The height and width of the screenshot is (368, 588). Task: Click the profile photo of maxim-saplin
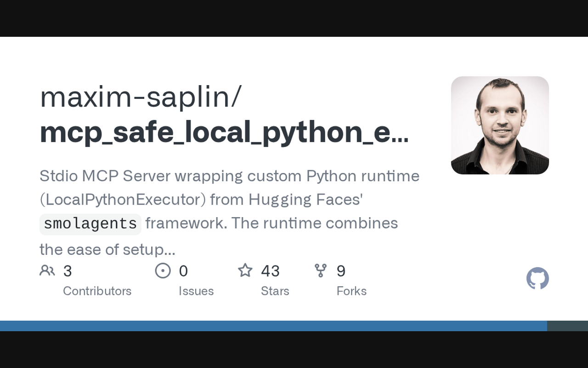click(x=500, y=125)
